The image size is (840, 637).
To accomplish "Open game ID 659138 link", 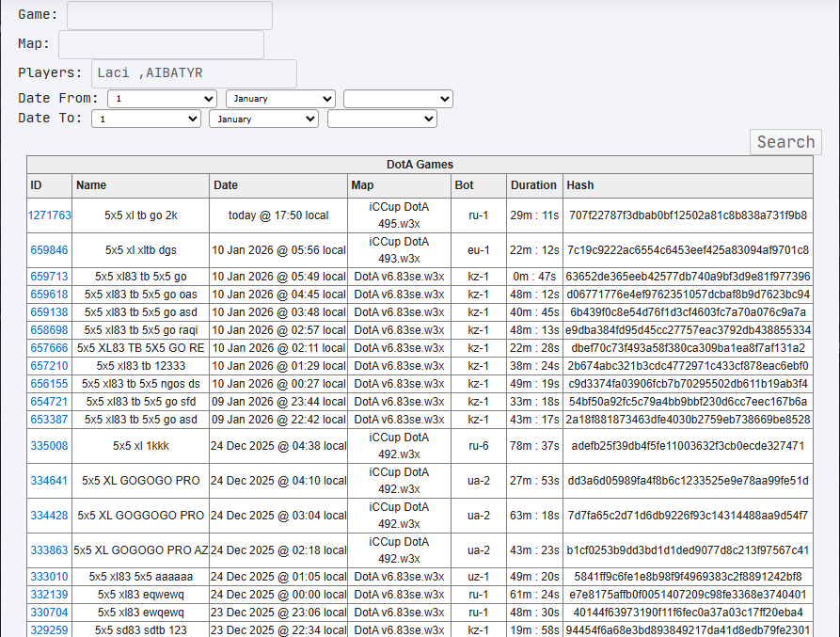I will [x=49, y=312].
